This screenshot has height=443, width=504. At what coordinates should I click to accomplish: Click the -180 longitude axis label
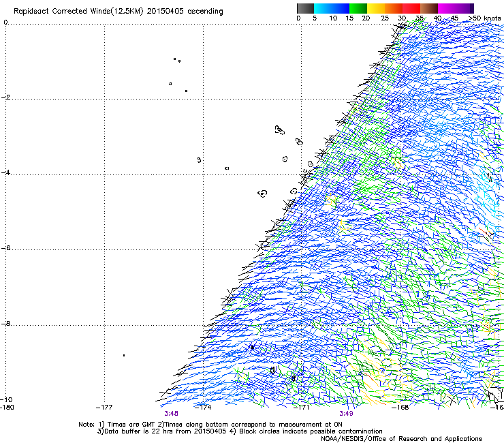[7, 408]
